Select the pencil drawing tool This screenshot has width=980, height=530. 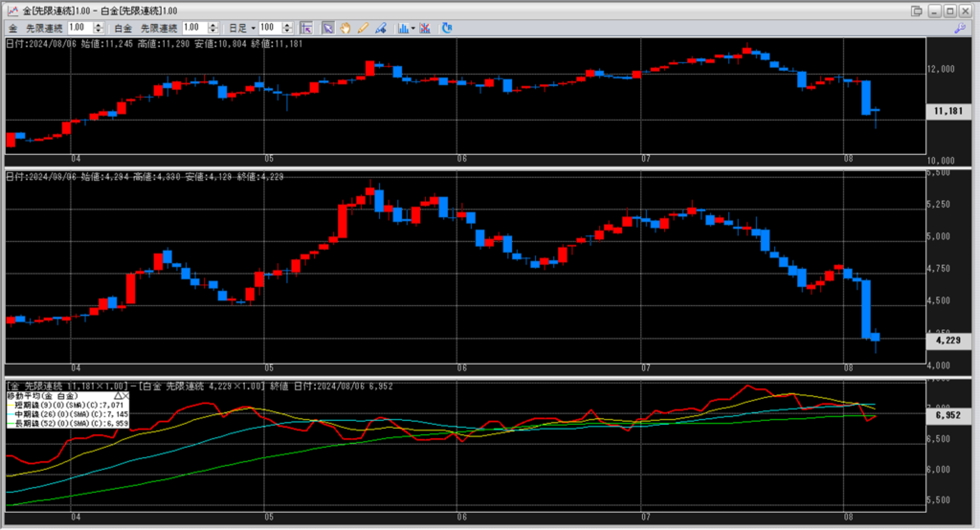[x=363, y=28]
